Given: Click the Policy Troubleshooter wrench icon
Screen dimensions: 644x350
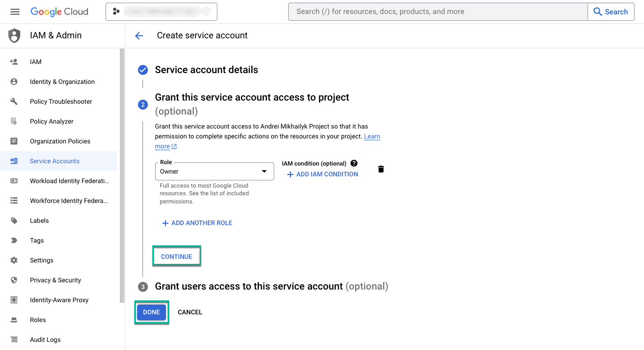Looking at the screenshot, I should click(x=14, y=101).
